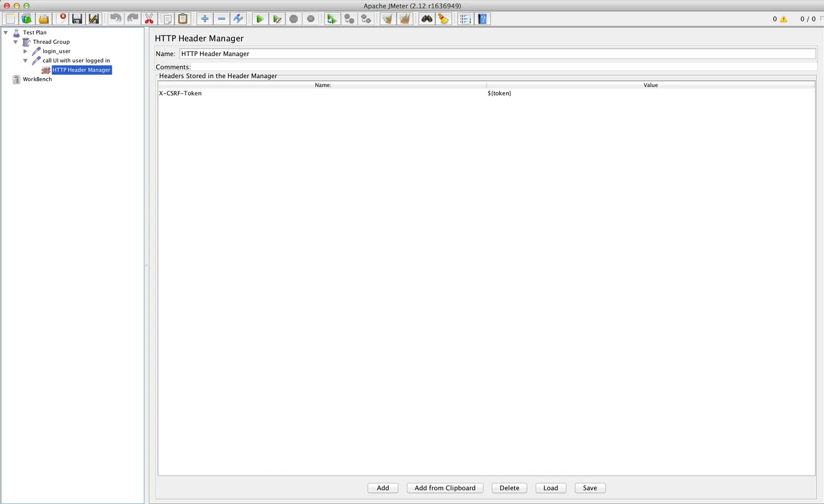The width and height of the screenshot is (824, 504).
Task: Cut selection with the scissors icon
Action: [x=149, y=19]
